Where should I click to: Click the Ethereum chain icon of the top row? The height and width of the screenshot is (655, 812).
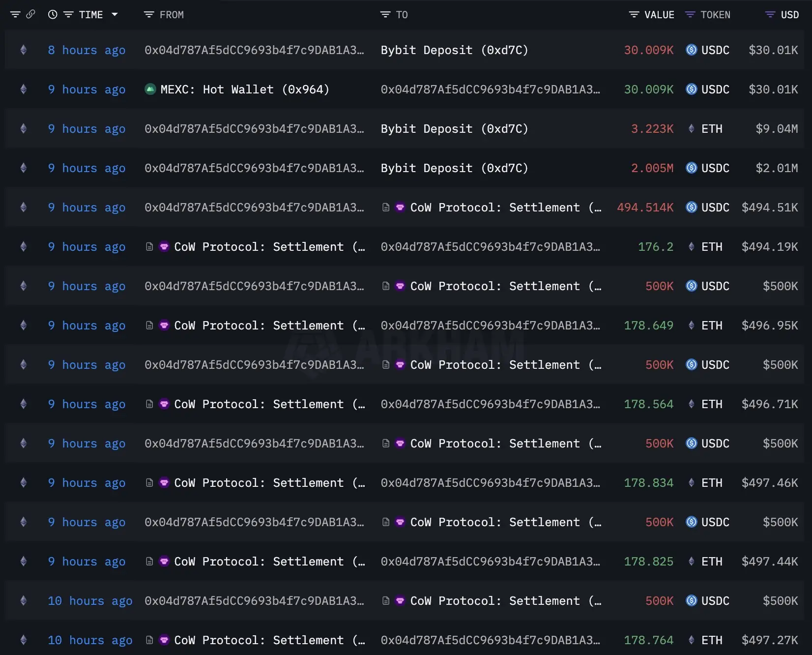pos(23,50)
